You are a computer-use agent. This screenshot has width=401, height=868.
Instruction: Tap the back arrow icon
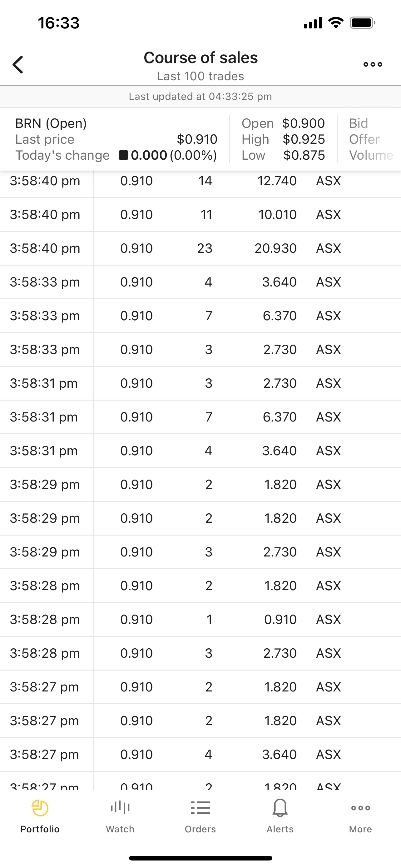coord(18,64)
